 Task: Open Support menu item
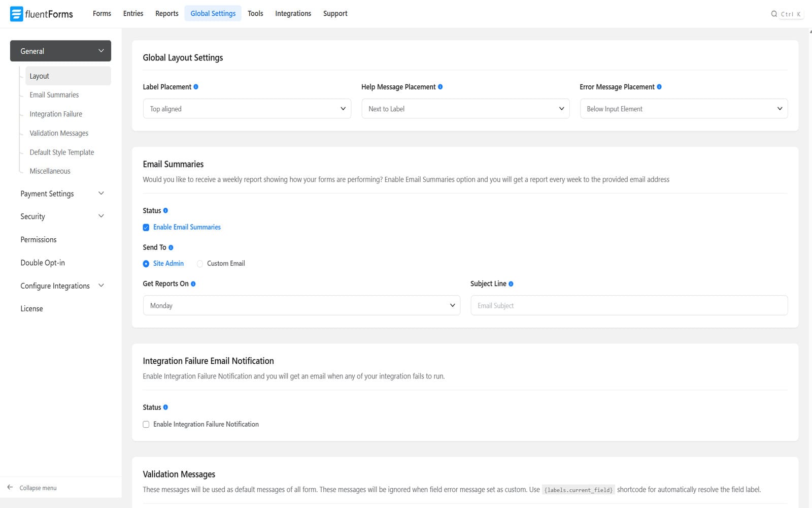335,14
